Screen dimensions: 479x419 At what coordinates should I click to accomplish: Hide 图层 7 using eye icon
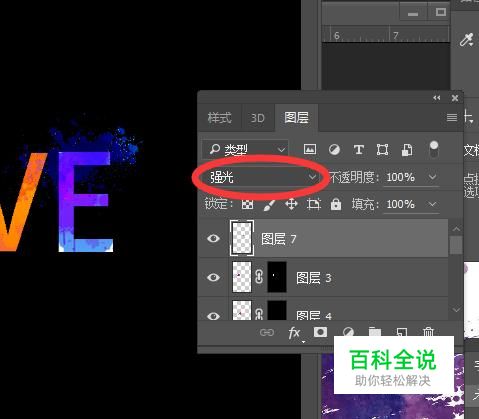tap(213, 238)
